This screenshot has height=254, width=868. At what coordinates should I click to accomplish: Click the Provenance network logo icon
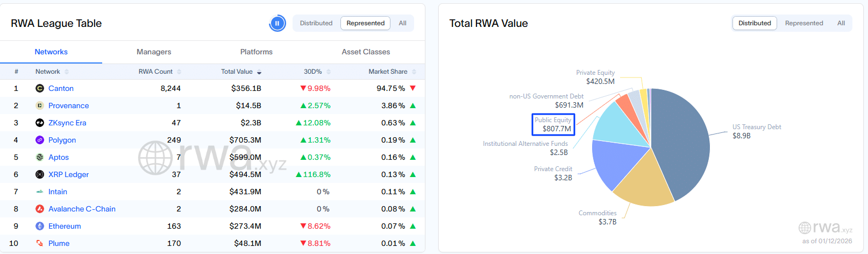click(x=40, y=105)
